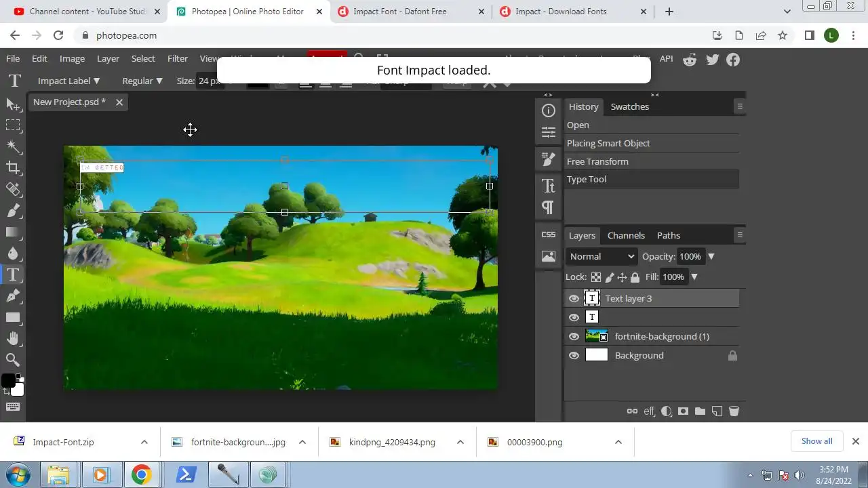Image resolution: width=868 pixels, height=488 pixels.
Task: Toggle lock transparent pixels checkerboard
Action: pyautogui.click(x=595, y=277)
